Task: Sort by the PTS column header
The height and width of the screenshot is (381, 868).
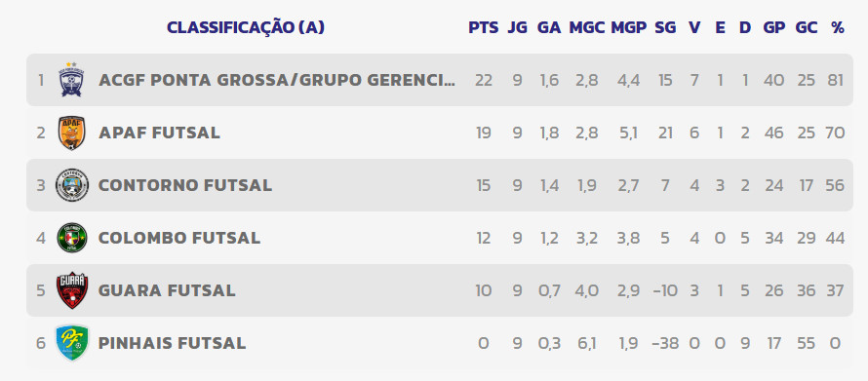Action: tap(484, 27)
